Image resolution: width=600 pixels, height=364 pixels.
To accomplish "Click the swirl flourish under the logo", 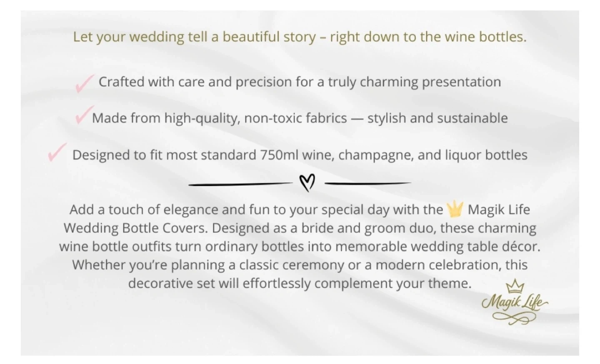I will 514,318.
